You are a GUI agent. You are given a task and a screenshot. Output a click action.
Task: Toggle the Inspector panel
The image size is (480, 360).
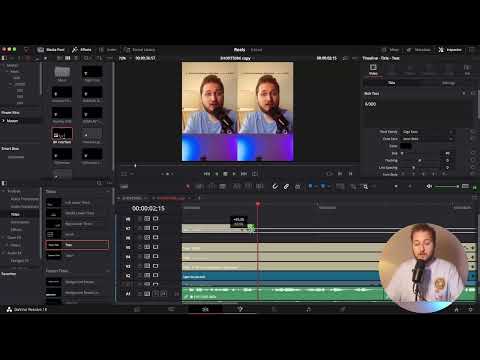pos(450,50)
